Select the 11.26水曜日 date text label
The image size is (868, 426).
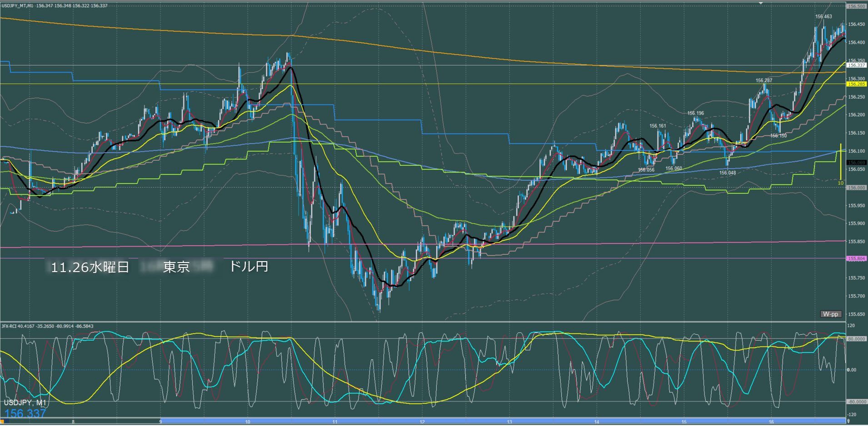coord(90,267)
